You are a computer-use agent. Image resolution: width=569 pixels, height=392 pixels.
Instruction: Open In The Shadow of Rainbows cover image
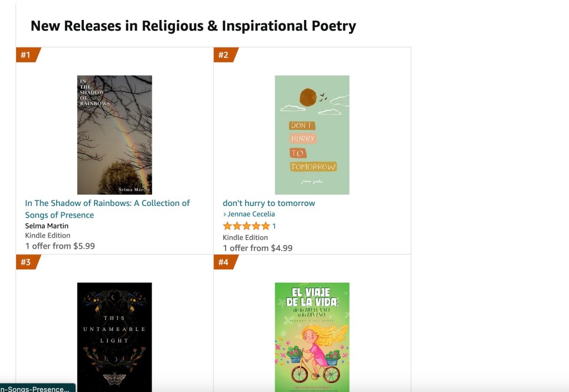114,135
